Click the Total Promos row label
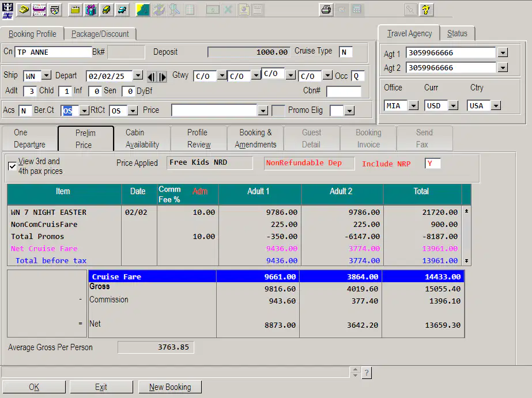The width and height of the screenshot is (532, 398). [37, 236]
